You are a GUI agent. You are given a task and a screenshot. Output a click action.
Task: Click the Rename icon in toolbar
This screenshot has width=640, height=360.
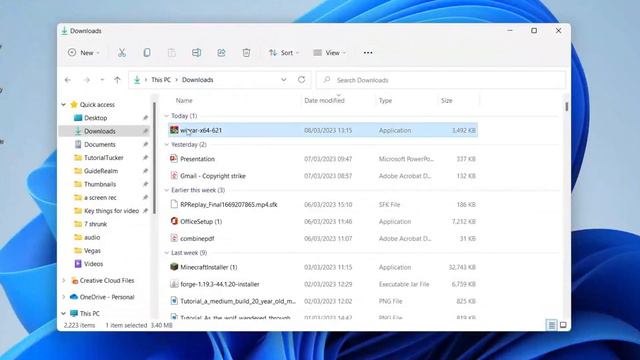[196, 53]
